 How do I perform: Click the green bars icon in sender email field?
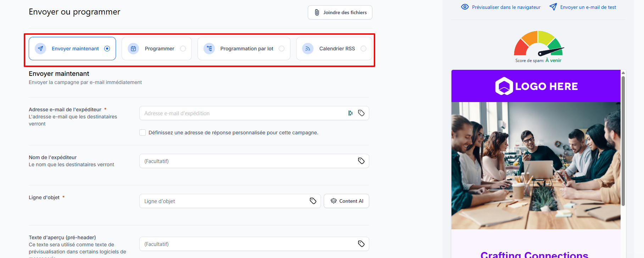[350, 113]
